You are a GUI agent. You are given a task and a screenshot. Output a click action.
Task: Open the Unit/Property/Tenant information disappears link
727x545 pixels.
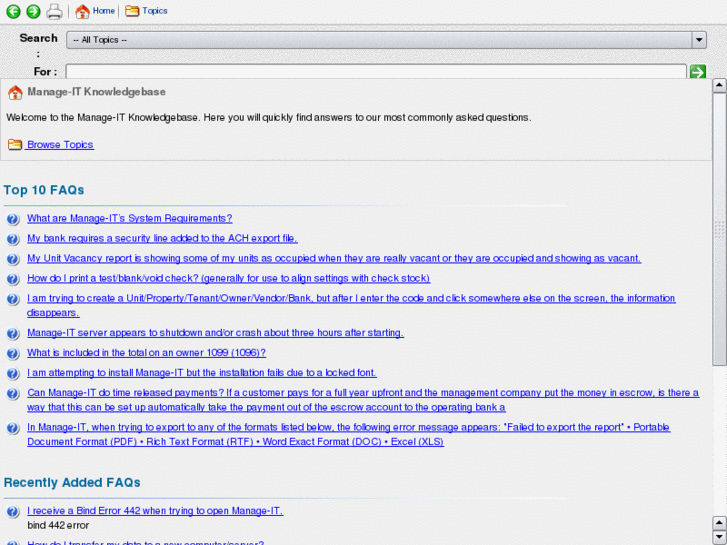(x=351, y=305)
